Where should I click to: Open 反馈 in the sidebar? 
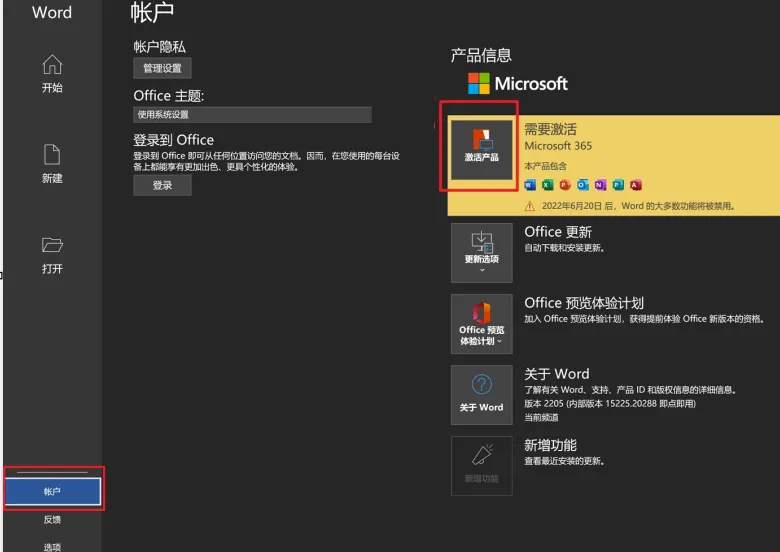tap(52, 520)
